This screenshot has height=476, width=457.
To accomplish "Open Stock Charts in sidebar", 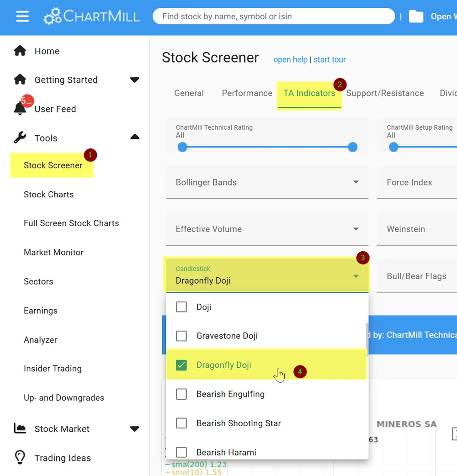I will (48, 194).
